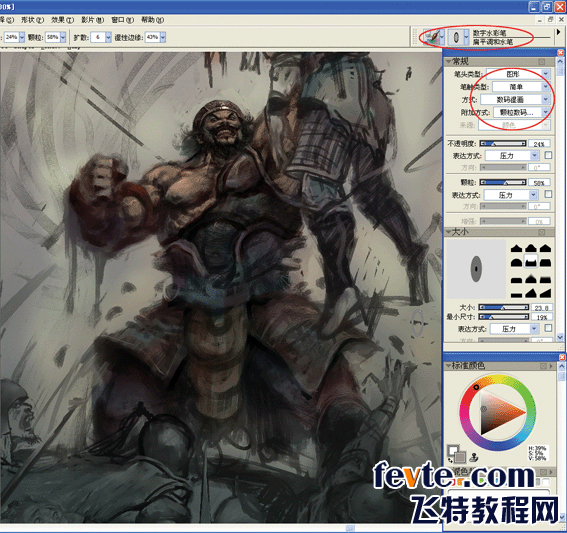The height and width of the screenshot is (533, 567).
Task: Collapse the 常规 general panel section
Action: tap(448, 61)
